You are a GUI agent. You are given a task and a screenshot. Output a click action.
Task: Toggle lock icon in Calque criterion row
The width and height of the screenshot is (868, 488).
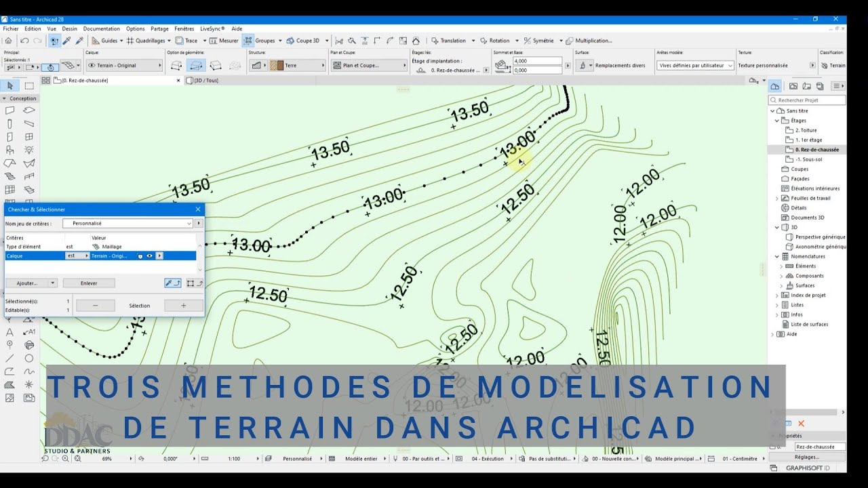[140, 256]
